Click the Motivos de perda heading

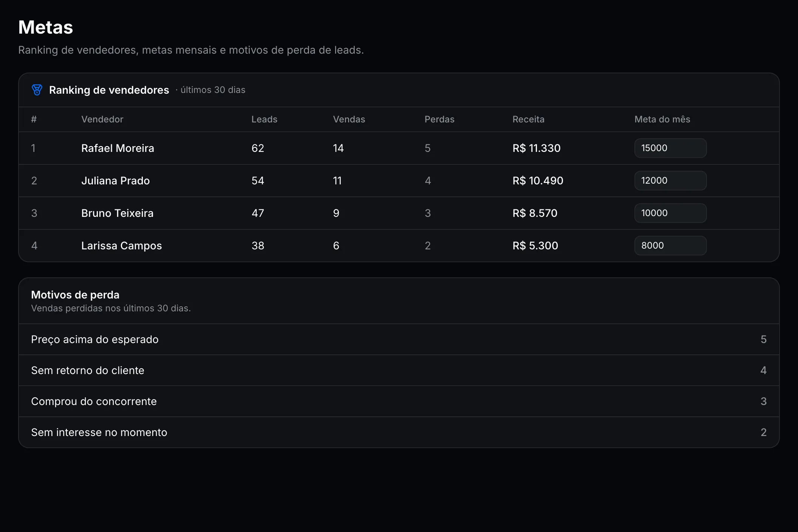click(x=75, y=295)
